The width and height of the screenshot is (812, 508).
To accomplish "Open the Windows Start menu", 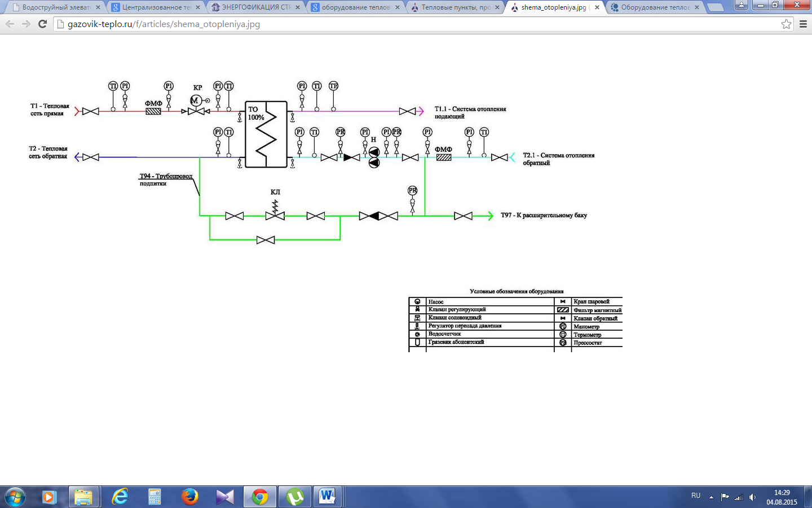I will pyautogui.click(x=15, y=497).
